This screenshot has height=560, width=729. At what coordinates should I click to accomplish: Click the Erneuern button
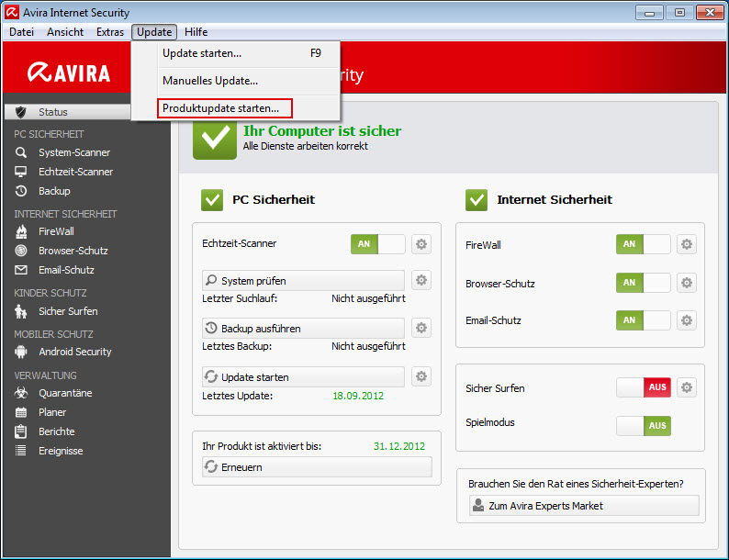coord(317,467)
